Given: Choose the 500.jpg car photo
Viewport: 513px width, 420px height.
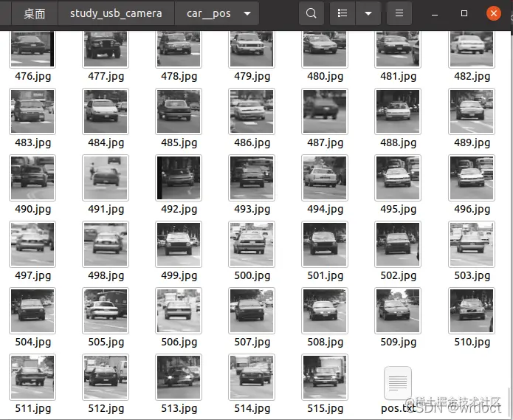Looking at the screenshot, I should pos(252,244).
